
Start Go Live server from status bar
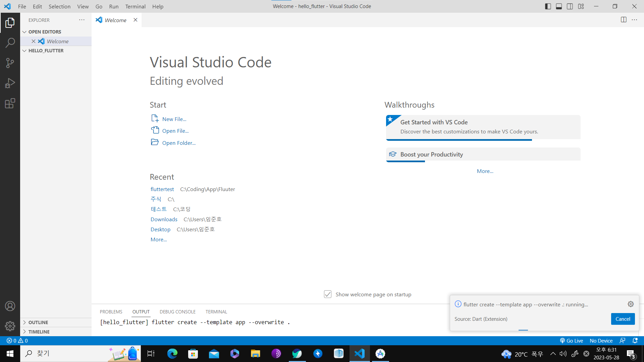pos(572,341)
